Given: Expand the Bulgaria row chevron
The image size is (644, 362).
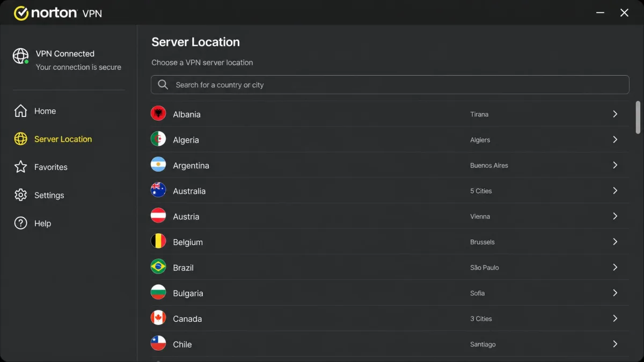Looking at the screenshot, I should point(615,293).
